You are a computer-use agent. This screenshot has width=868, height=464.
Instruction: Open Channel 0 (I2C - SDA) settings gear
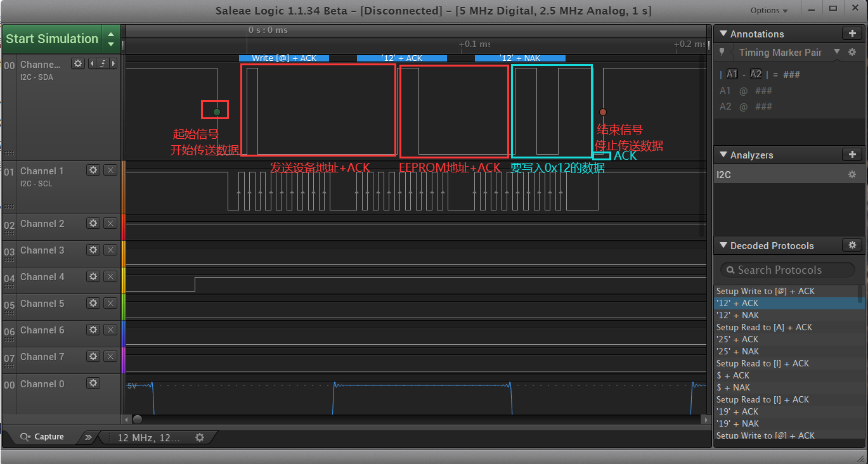tap(78, 64)
